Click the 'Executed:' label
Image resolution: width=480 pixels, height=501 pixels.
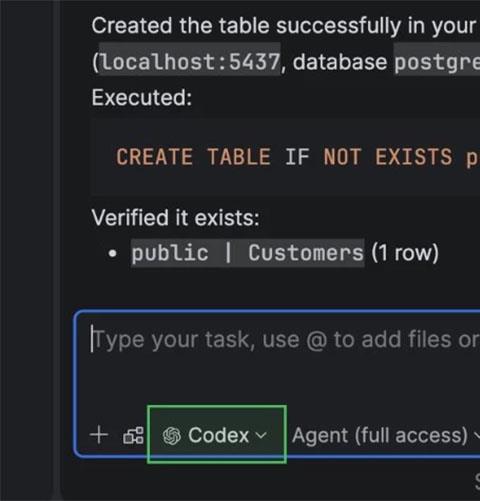pyautogui.click(x=142, y=98)
